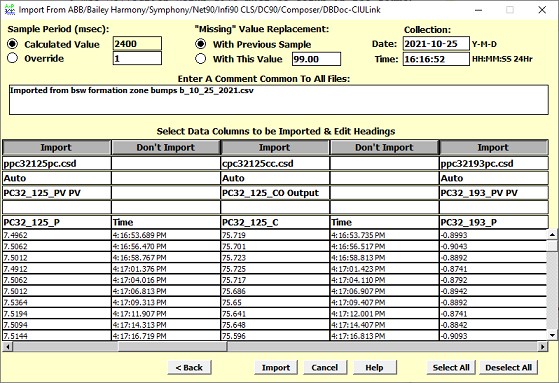This screenshot has width=559, height=383.
Task: Click the vertical scrollbar down arrow
Action: pyautogui.click(x=552, y=335)
